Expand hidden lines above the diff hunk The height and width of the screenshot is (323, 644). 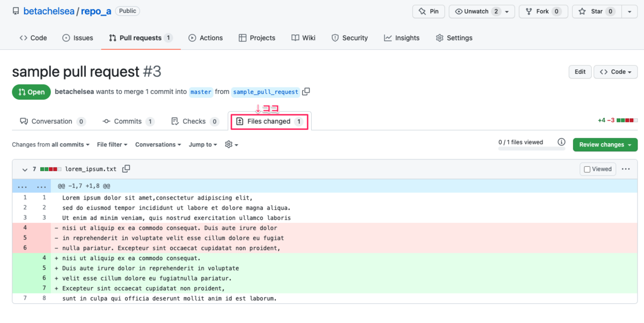click(x=32, y=186)
